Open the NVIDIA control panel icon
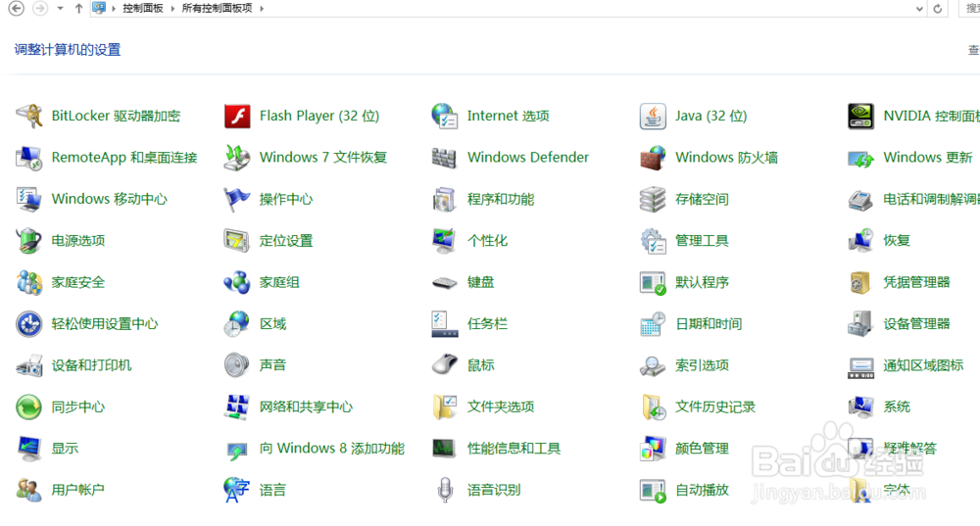 pyautogui.click(x=860, y=117)
